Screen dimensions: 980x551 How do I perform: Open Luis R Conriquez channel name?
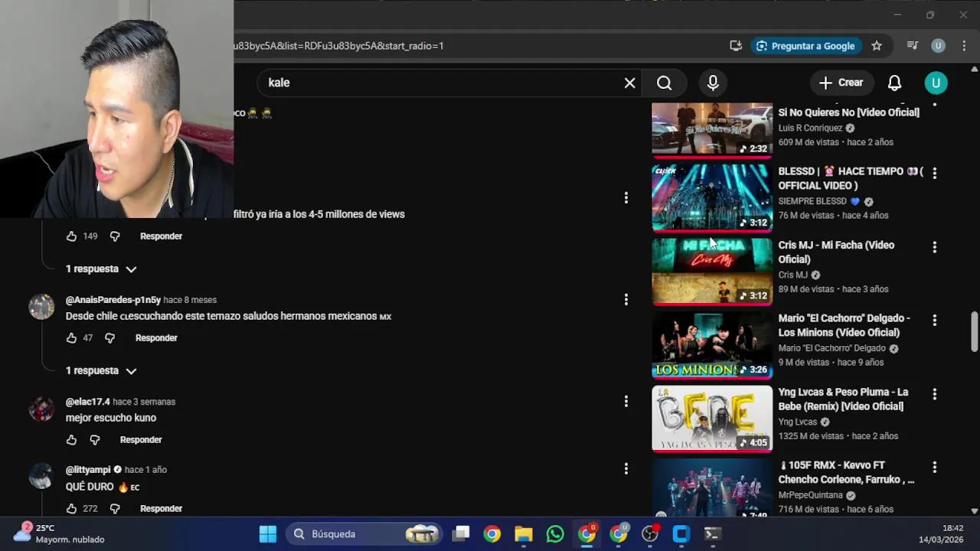click(x=810, y=129)
